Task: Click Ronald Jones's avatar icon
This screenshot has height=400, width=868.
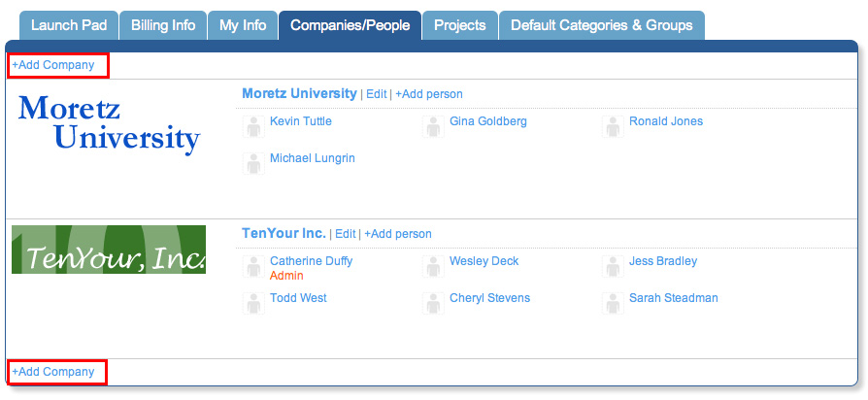Action: pos(613,126)
